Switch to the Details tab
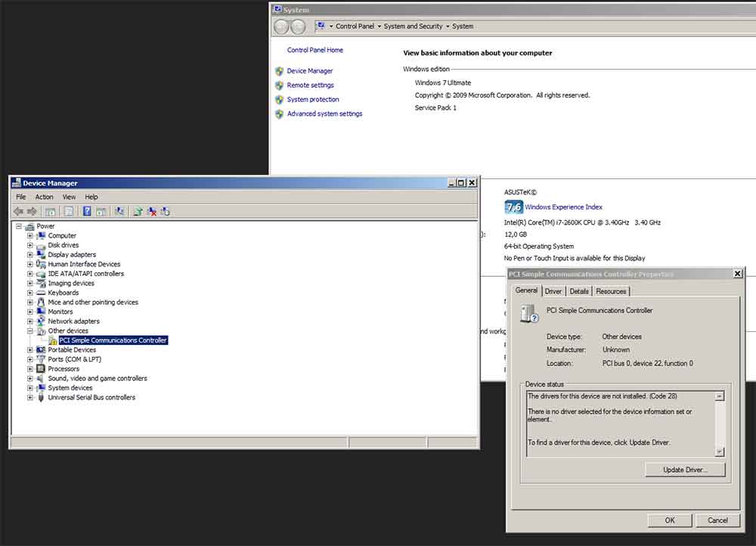The height and width of the screenshot is (546, 756). pos(579,291)
